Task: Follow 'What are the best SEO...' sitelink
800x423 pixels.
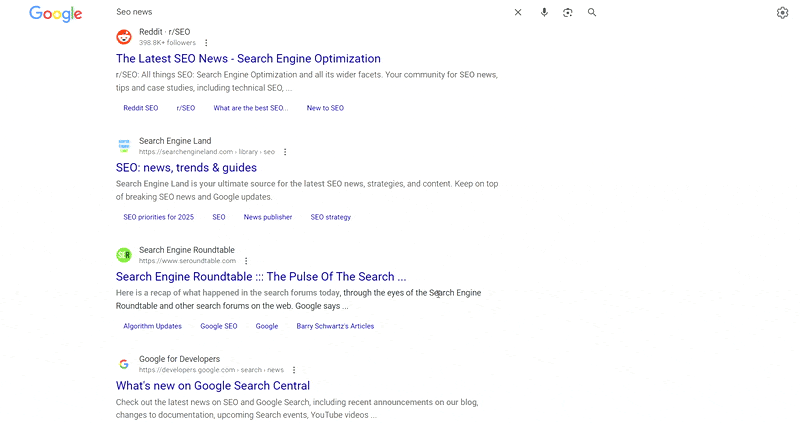Action: coord(251,108)
